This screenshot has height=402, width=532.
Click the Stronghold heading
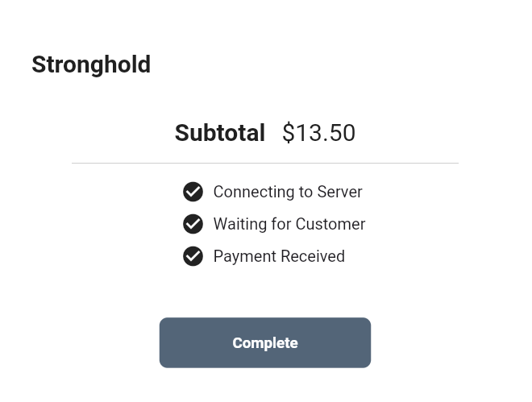pos(91,64)
